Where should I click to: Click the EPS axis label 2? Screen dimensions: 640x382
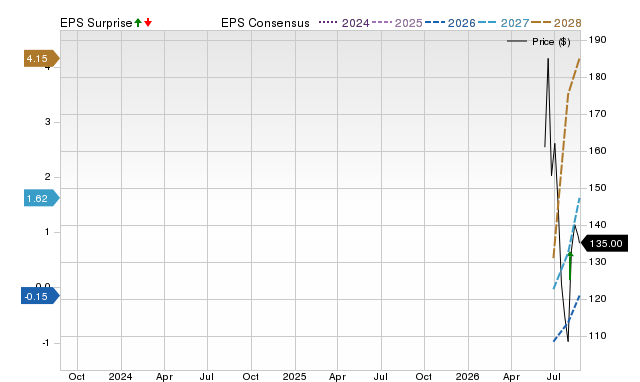[48, 177]
